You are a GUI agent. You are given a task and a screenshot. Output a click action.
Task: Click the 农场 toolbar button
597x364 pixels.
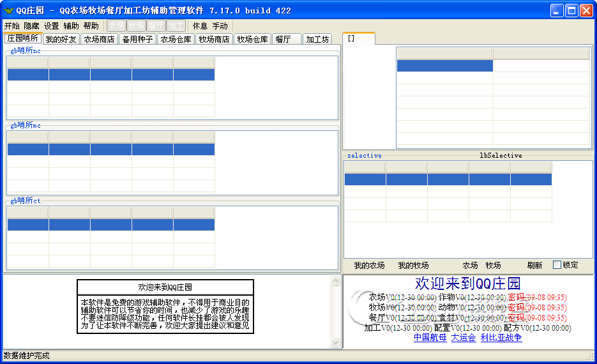[116, 26]
